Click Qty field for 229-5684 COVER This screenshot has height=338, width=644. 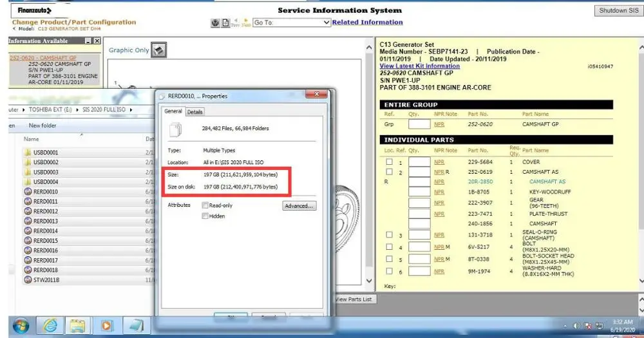click(419, 162)
